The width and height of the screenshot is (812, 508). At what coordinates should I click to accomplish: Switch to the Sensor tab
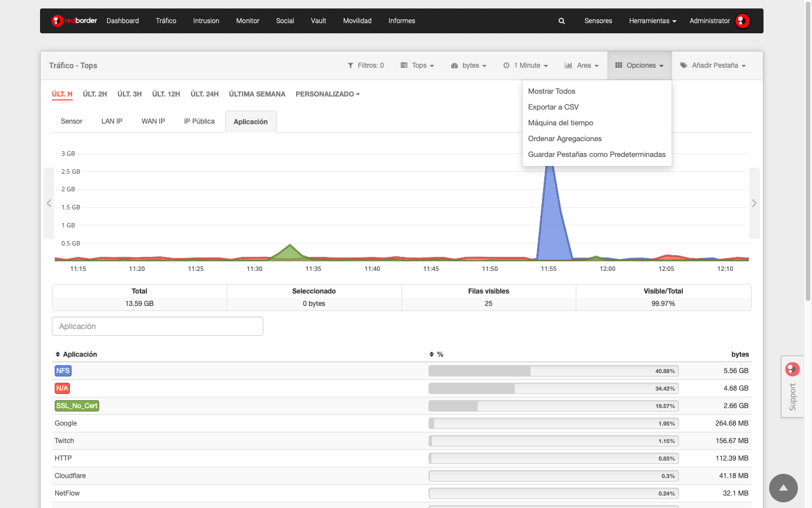point(72,121)
